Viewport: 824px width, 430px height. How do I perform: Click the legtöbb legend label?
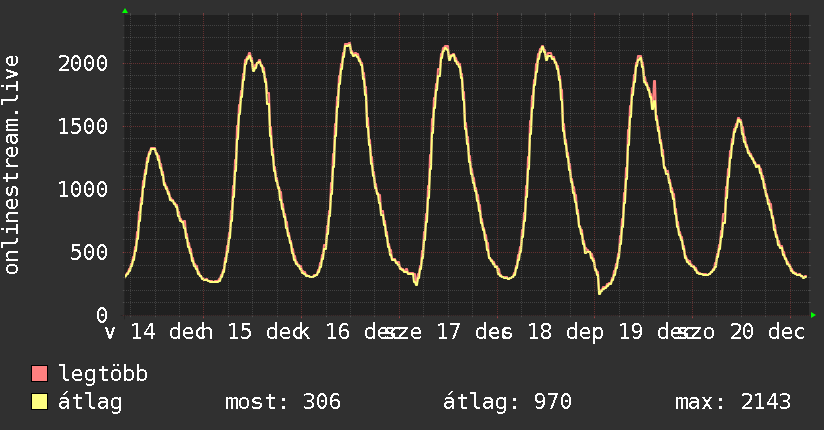[103, 373]
